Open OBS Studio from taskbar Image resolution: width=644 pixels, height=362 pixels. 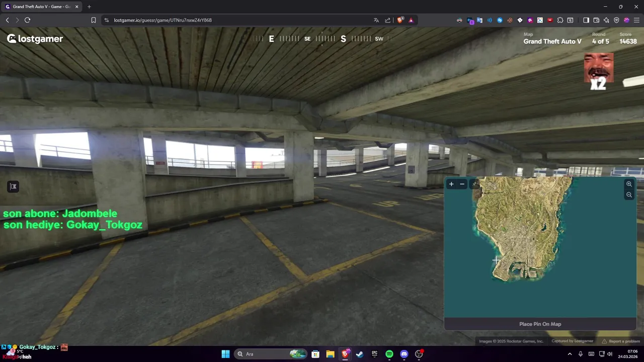click(419, 354)
